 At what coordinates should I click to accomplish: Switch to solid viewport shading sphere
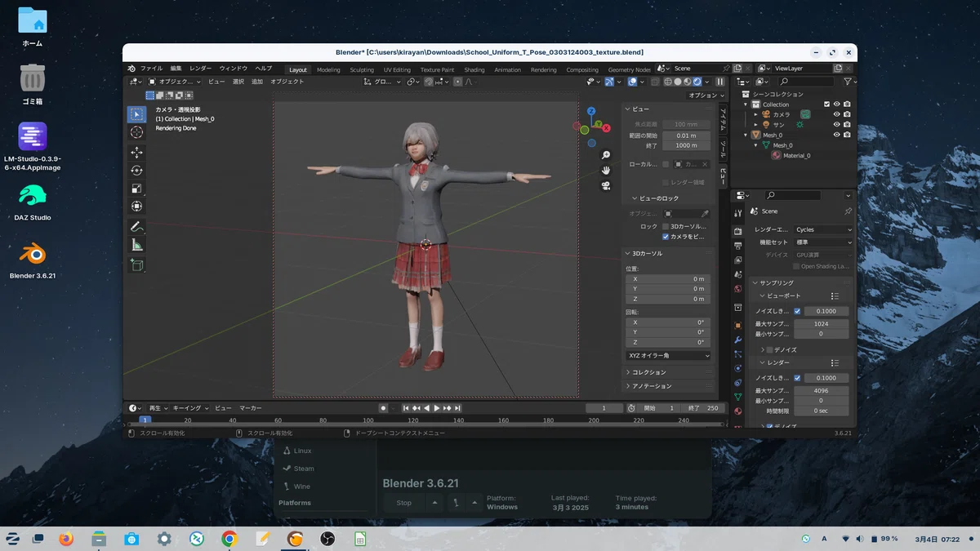[678, 82]
